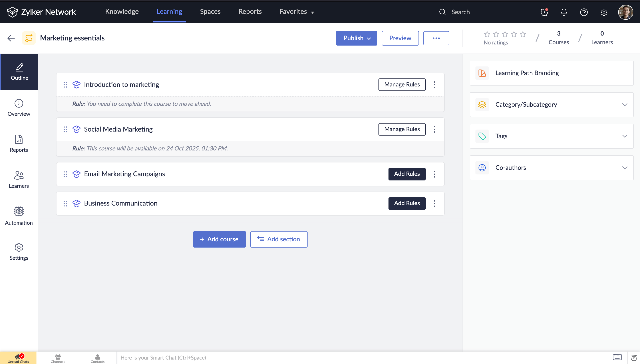Click the Add section button

point(279,239)
